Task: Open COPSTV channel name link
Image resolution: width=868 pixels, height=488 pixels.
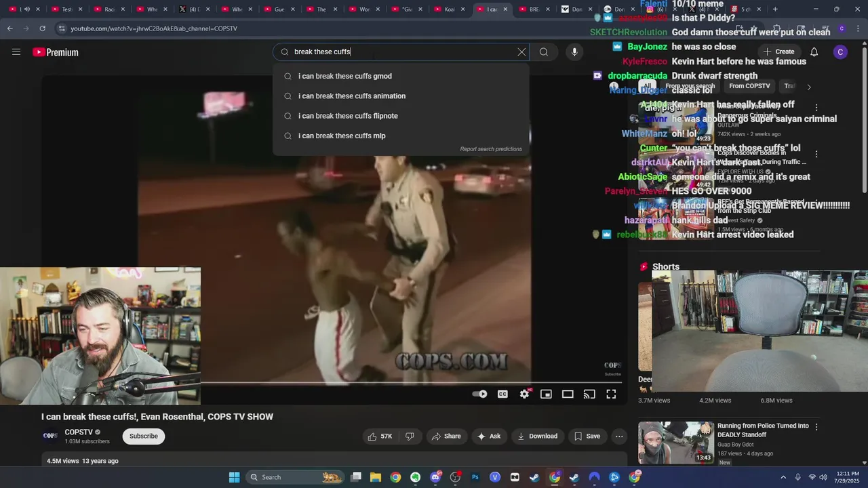Action: [x=79, y=432]
